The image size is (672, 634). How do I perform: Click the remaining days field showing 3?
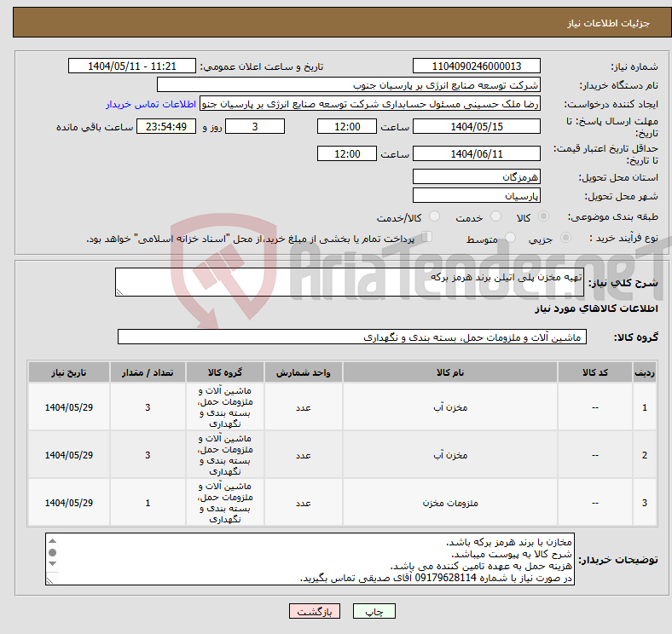point(255,126)
